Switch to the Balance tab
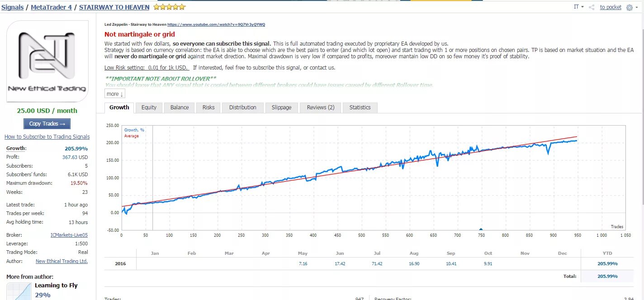The width and height of the screenshot is (644, 300). point(180,108)
